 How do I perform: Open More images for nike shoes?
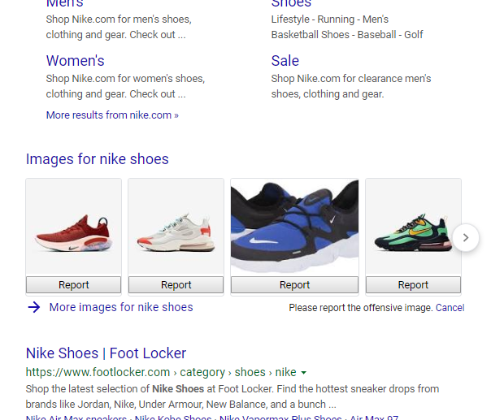coord(121,307)
